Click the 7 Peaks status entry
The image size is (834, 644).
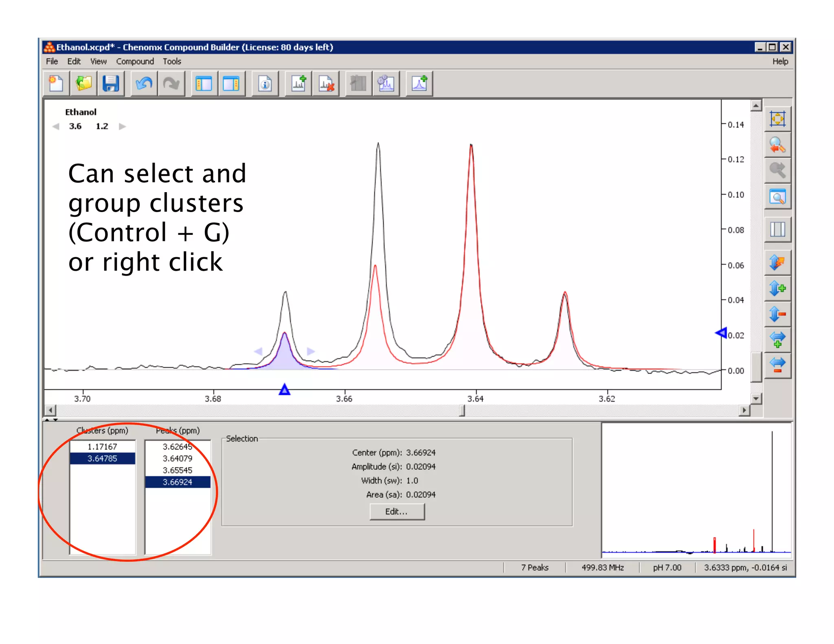[x=535, y=567]
